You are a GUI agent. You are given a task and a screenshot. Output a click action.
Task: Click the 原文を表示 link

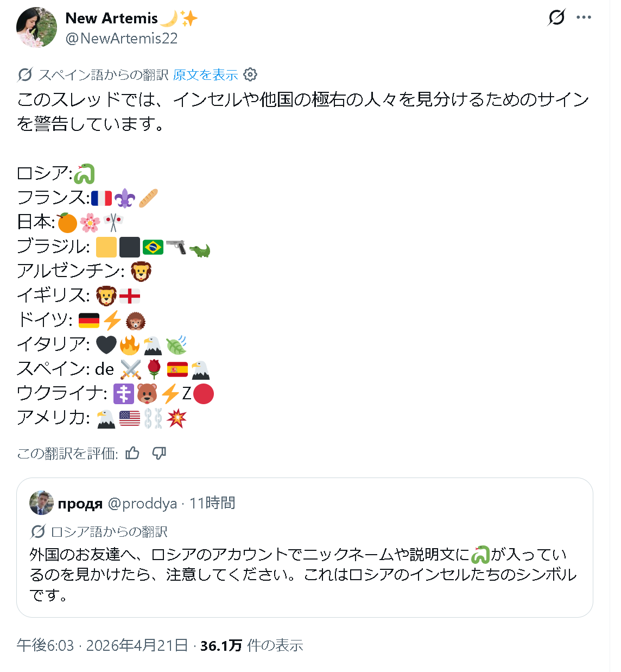coord(205,74)
